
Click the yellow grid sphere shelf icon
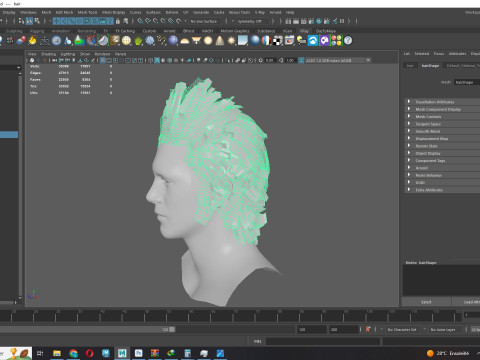coord(126,40)
